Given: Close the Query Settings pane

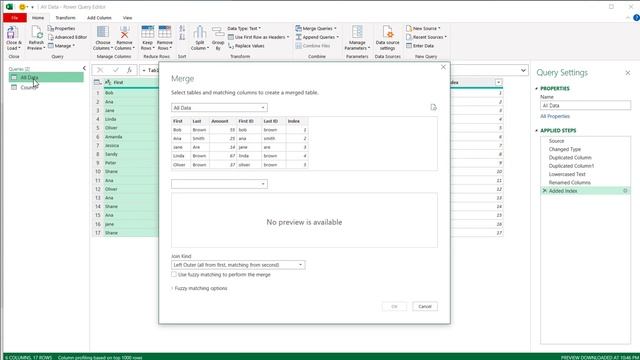Looking at the screenshot, I should pyautogui.click(x=628, y=73).
